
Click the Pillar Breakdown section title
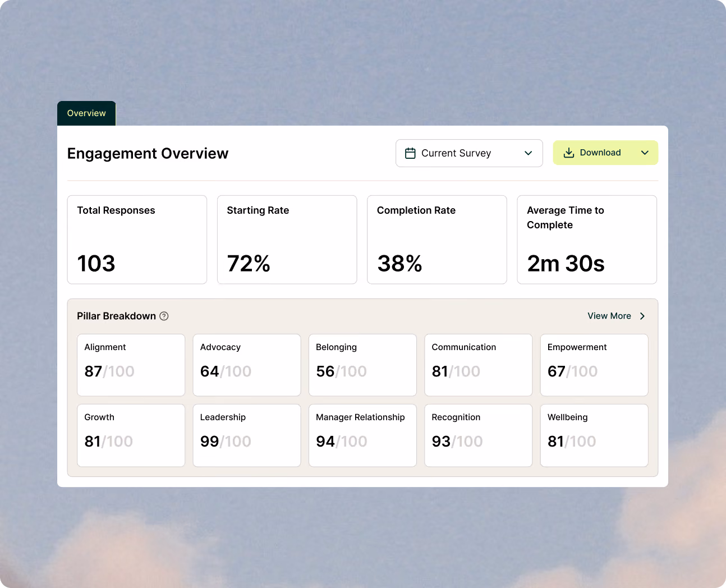pos(117,316)
